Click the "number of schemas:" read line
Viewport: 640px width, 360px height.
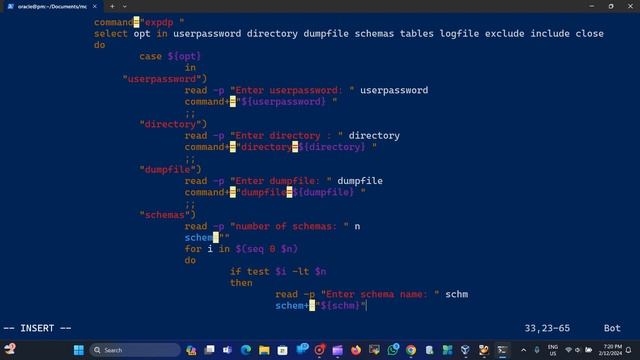[272, 226]
